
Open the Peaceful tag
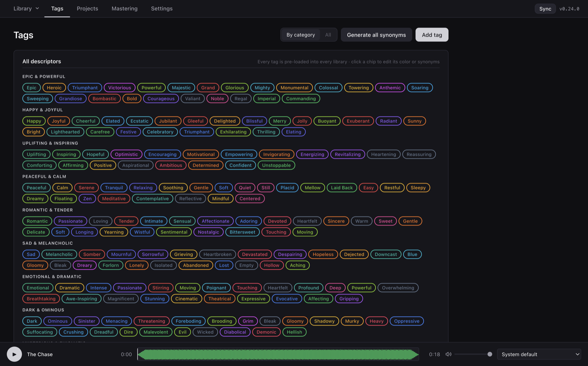pyautogui.click(x=36, y=188)
